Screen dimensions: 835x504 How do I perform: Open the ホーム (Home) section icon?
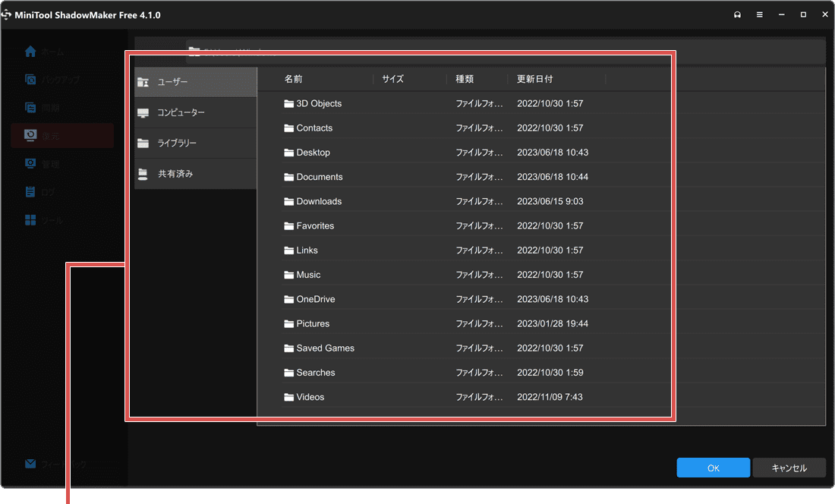[x=30, y=52]
